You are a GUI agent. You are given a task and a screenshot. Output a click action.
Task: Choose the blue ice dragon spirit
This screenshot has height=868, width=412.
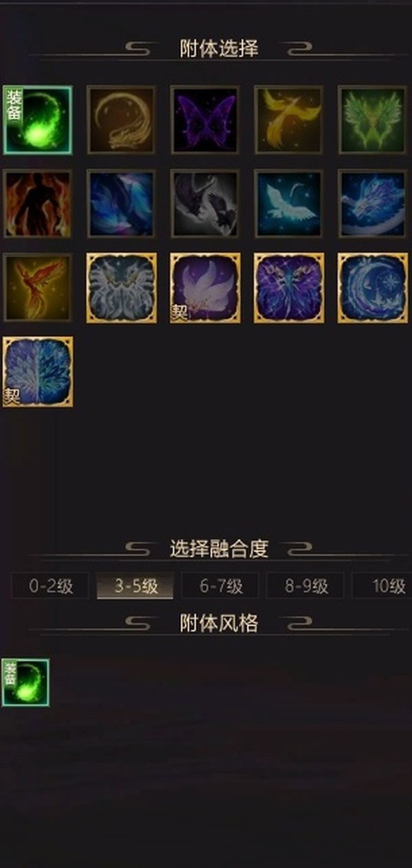[372, 203]
